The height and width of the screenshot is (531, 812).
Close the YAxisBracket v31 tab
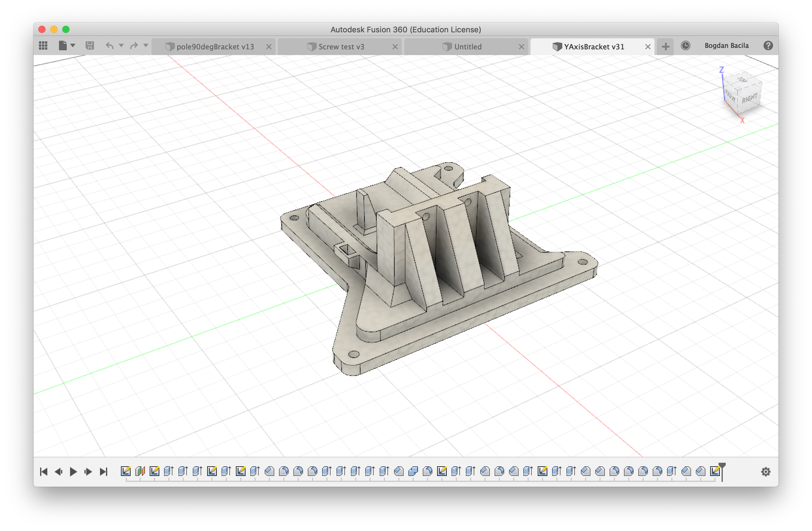click(x=648, y=47)
